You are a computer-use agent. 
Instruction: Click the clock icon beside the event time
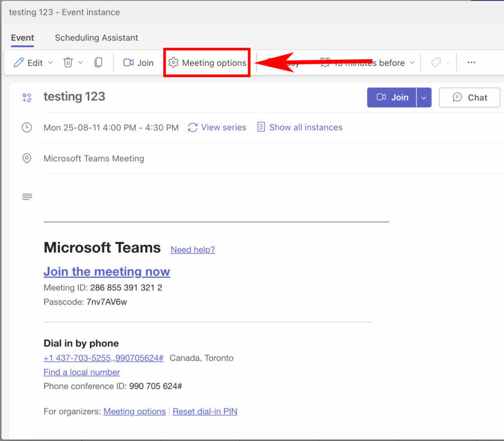tap(27, 127)
